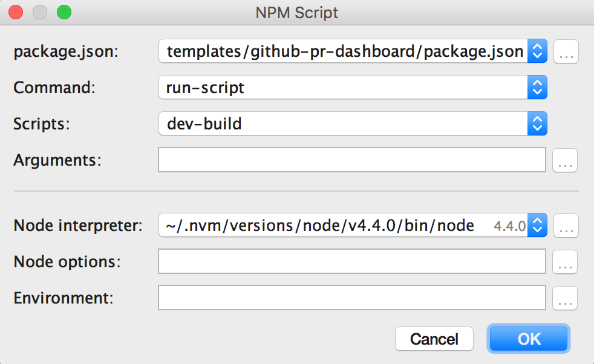
Task: Expand the Node interpreter dropdown arrow
Action: pos(537,226)
